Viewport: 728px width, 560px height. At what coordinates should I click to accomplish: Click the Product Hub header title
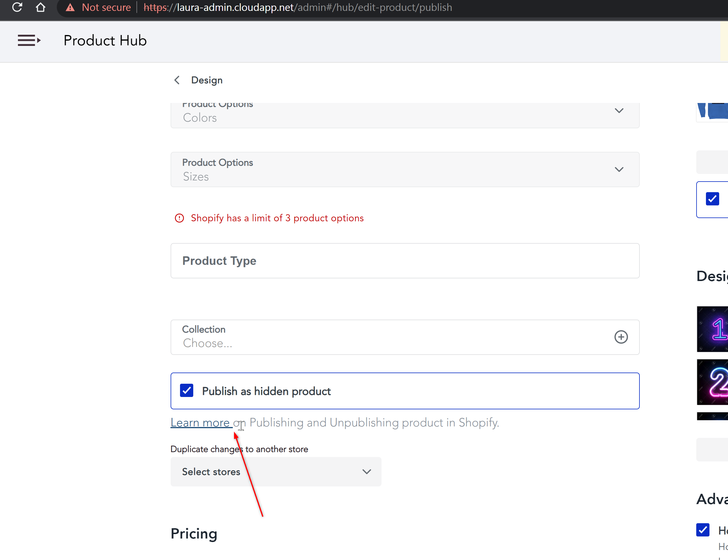pyautogui.click(x=105, y=40)
